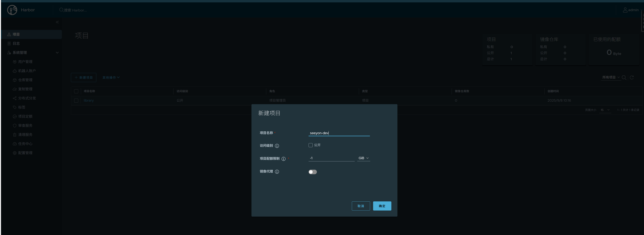Screen dimensions: 644x235
Task: Select the library row checkbox
Action: pos(76,101)
